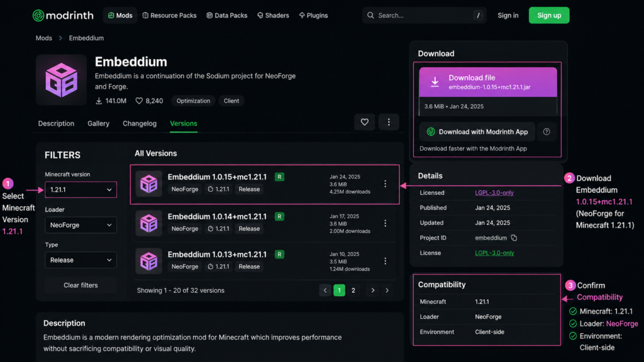This screenshot has width=644, height=362.
Task: Open the Shaders category
Action: click(273, 15)
